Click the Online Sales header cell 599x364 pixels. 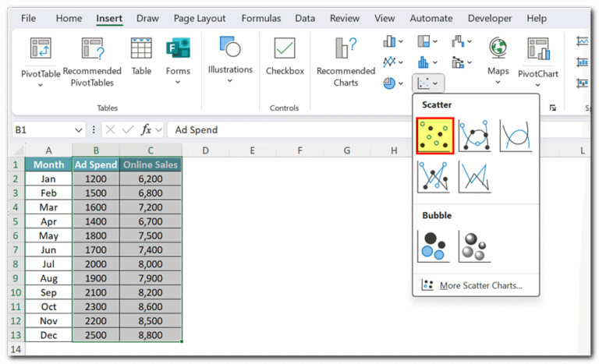151,164
